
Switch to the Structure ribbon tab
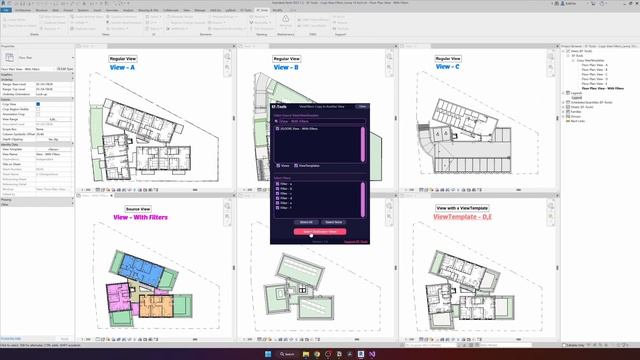tap(42, 10)
